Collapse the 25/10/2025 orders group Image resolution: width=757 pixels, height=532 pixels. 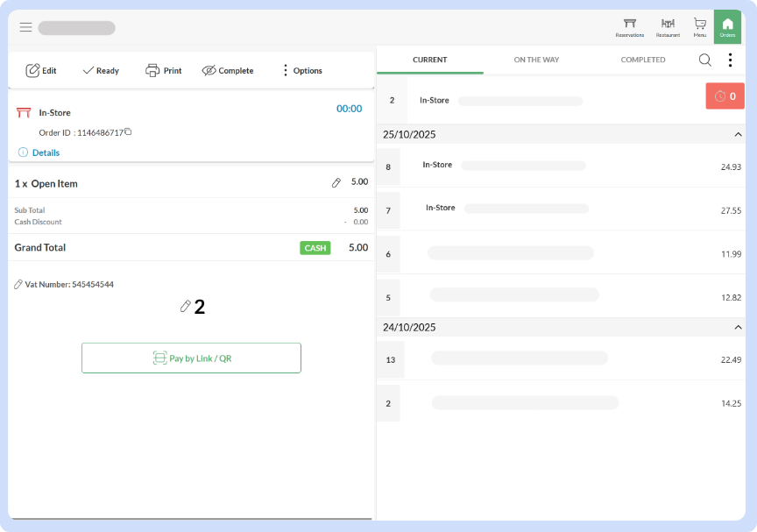(x=738, y=135)
